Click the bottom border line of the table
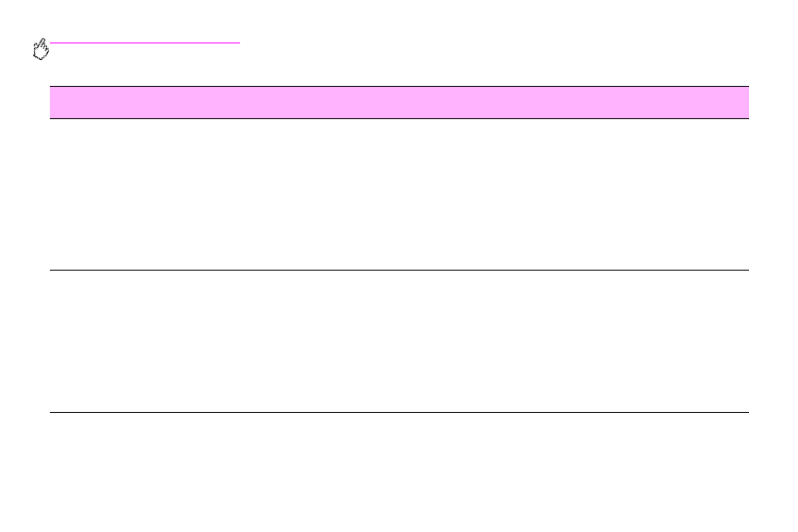The width and height of the screenshot is (798, 532). point(398,412)
